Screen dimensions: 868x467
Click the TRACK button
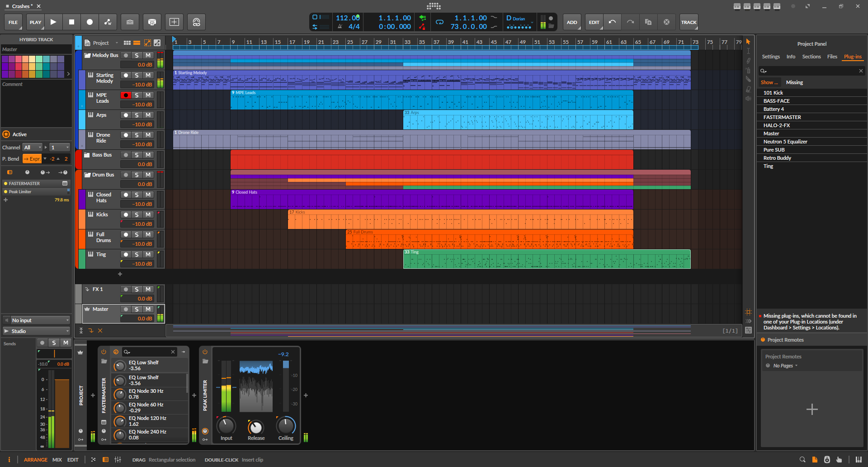689,22
